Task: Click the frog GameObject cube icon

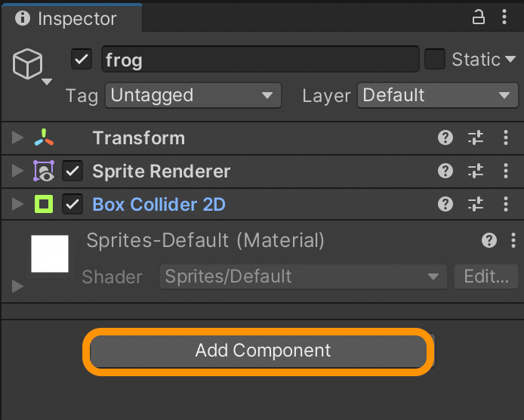Action: click(28, 64)
